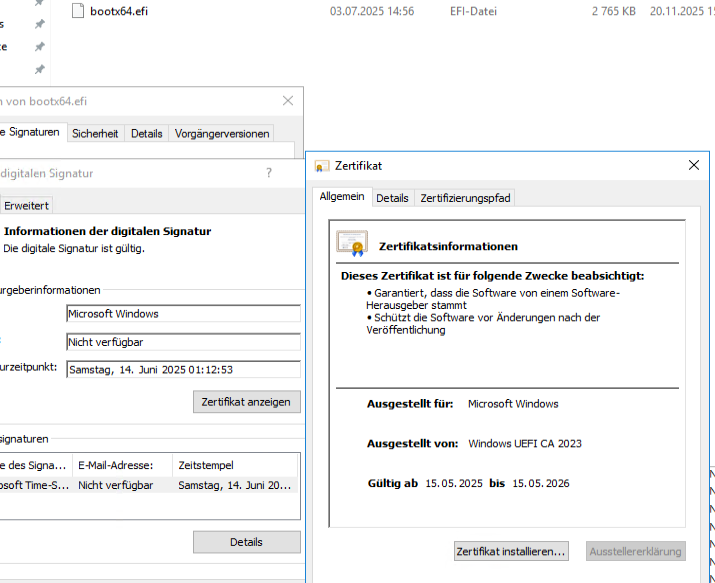Screen dimensions: 715x583
Task: Open the Digitale Signaturen tab
Action: 31,132
